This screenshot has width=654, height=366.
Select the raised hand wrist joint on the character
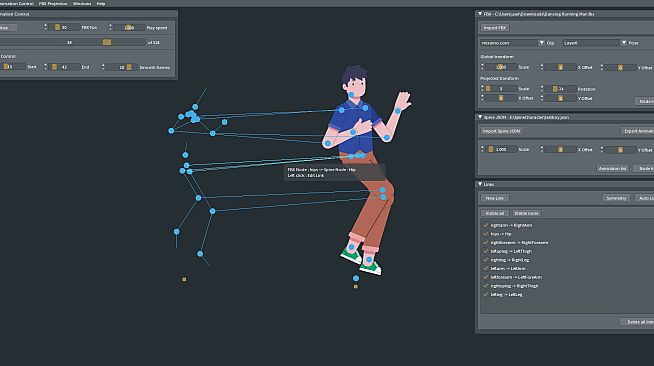(x=397, y=111)
